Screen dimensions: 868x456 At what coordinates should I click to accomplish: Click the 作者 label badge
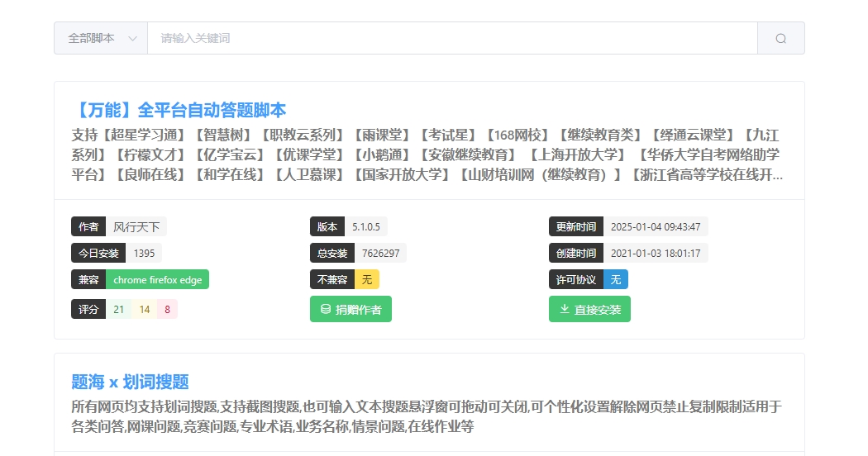coord(88,227)
